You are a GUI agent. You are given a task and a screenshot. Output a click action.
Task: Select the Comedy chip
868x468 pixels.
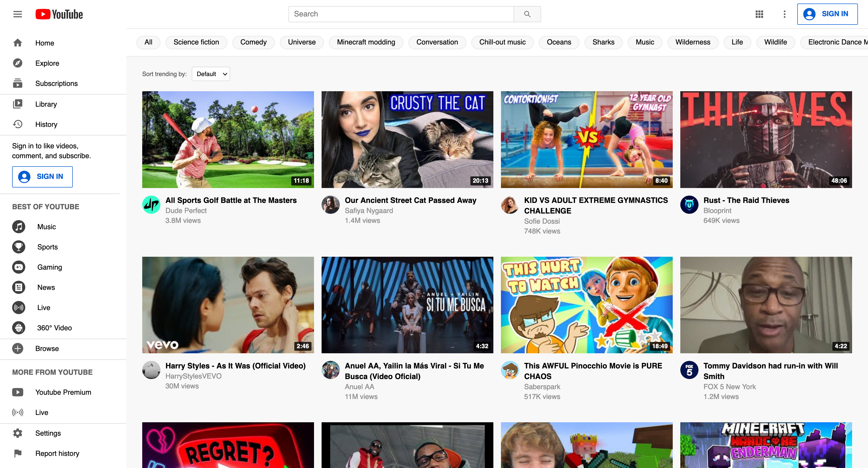[253, 42]
